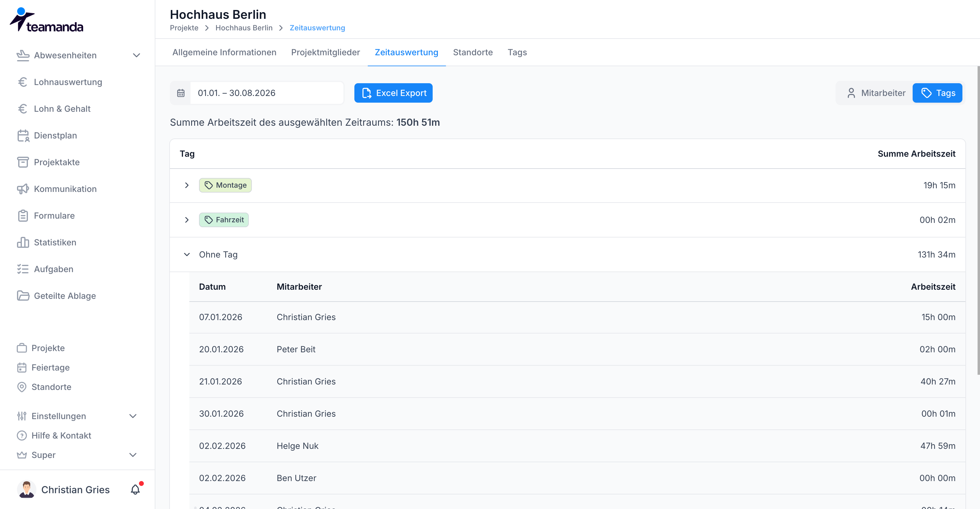
Task: Select the Zeitauswertung tab
Action: (x=407, y=52)
